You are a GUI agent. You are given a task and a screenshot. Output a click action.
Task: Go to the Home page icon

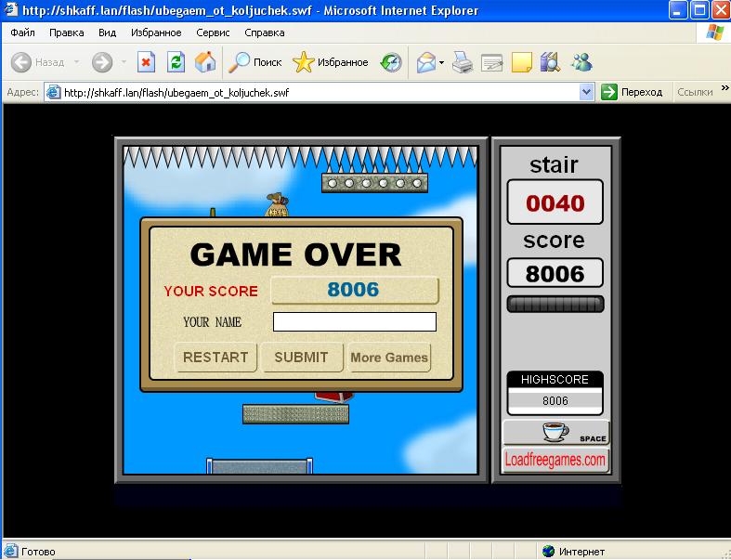pyautogui.click(x=205, y=62)
